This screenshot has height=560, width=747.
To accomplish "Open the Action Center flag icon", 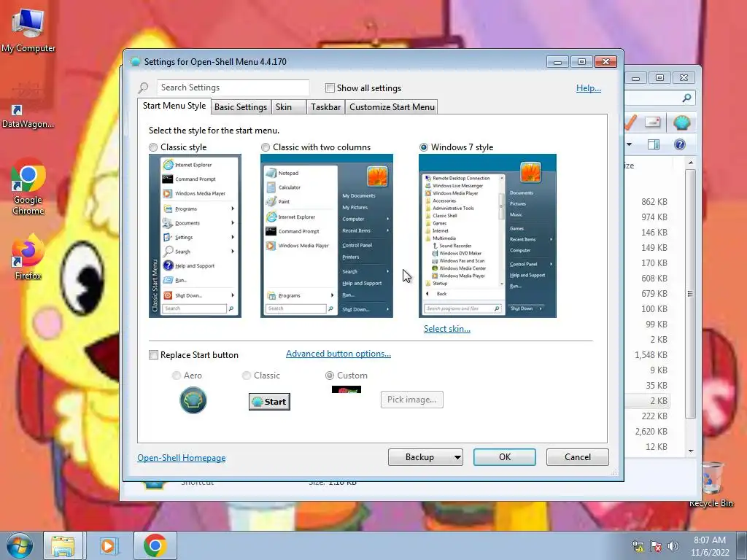I will pyautogui.click(x=656, y=546).
